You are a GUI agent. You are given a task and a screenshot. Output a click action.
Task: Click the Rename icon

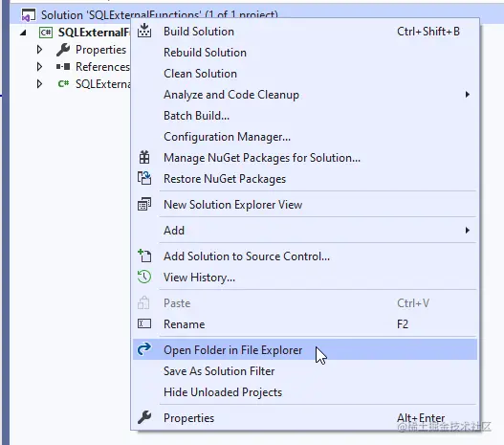[144, 323]
